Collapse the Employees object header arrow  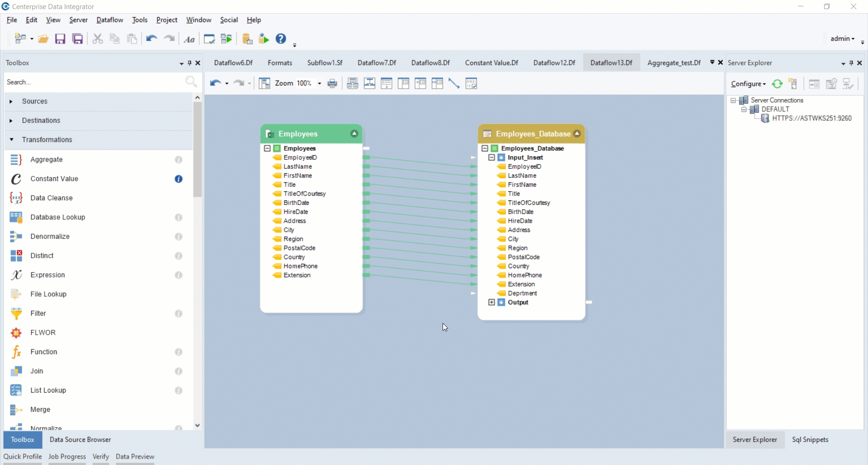coord(354,134)
